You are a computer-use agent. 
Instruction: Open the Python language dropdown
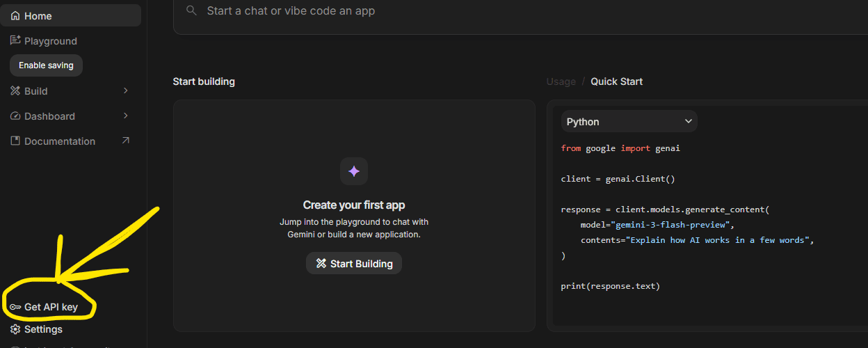(629, 122)
